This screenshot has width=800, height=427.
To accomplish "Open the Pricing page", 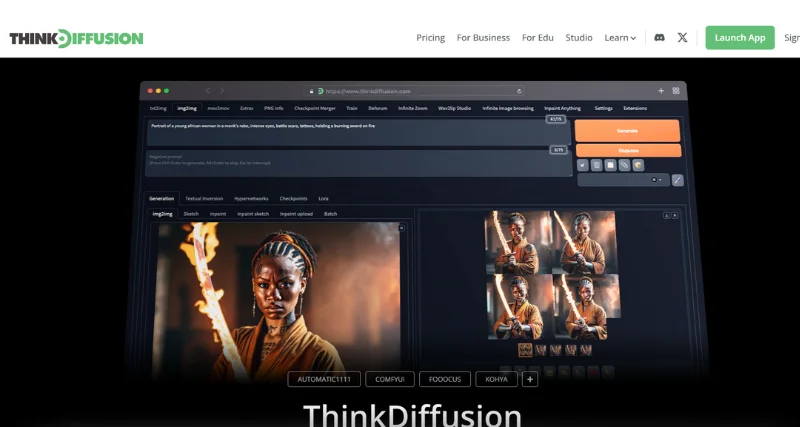I will [x=430, y=38].
